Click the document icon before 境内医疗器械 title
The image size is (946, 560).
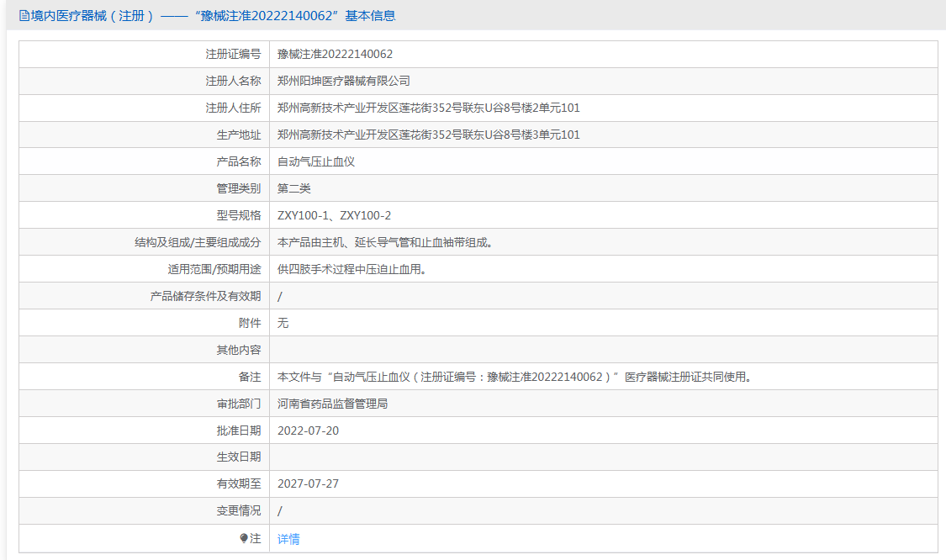pyautogui.click(x=24, y=16)
